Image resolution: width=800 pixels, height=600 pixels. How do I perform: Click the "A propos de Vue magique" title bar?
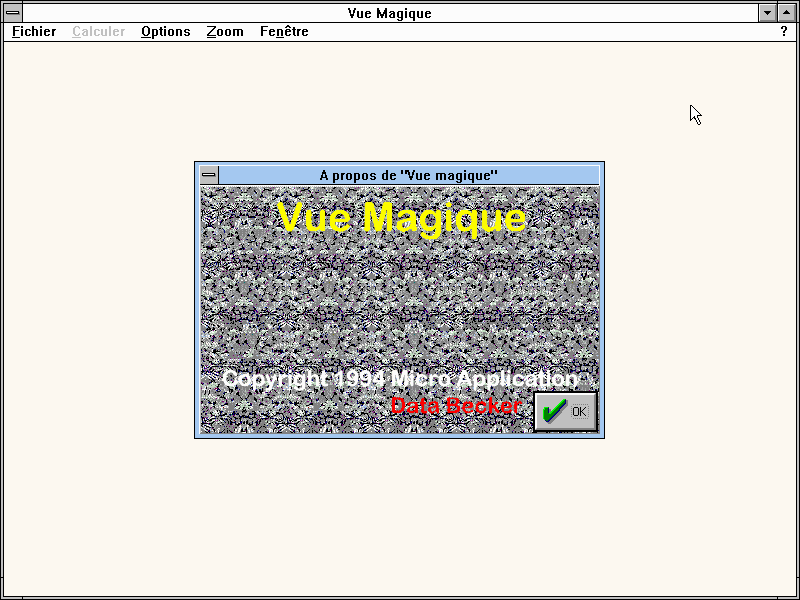click(409, 175)
